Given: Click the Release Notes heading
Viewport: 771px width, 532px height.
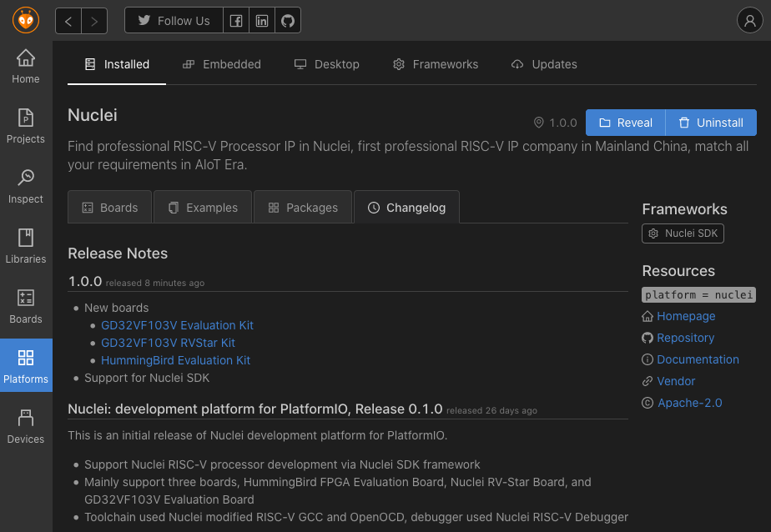Looking at the screenshot, I should click(118, 253).
